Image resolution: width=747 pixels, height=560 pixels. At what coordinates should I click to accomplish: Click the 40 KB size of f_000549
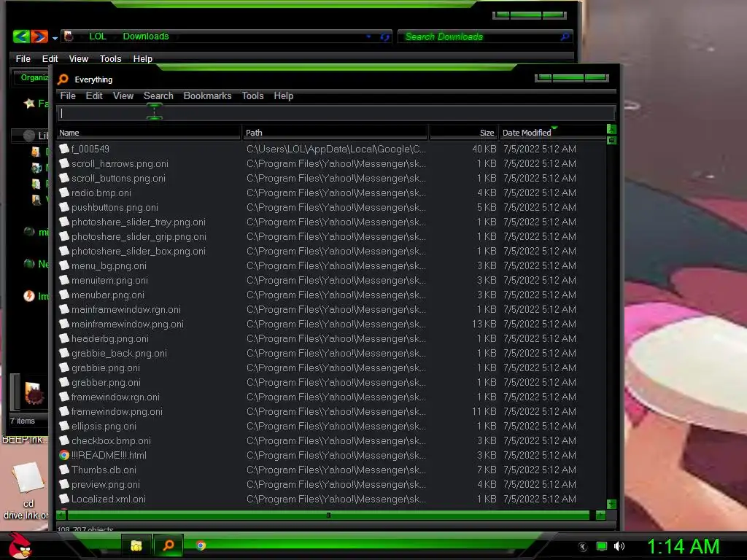484,149
